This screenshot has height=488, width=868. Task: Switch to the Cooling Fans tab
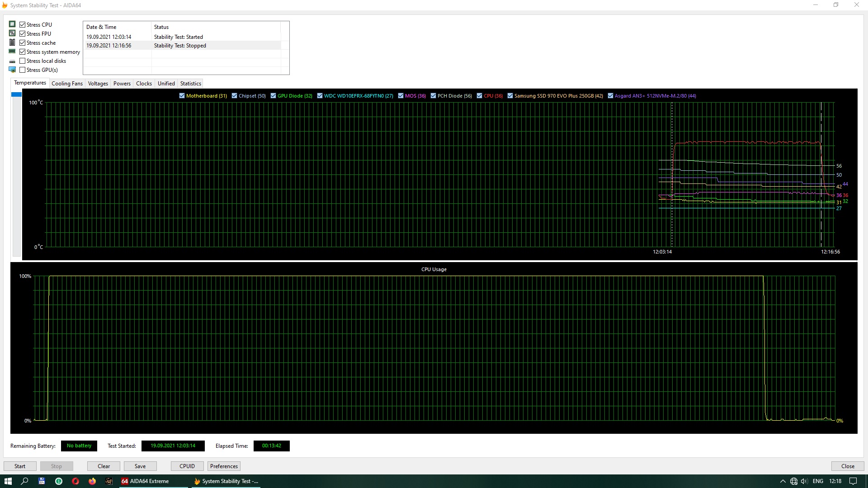[67, 84]
